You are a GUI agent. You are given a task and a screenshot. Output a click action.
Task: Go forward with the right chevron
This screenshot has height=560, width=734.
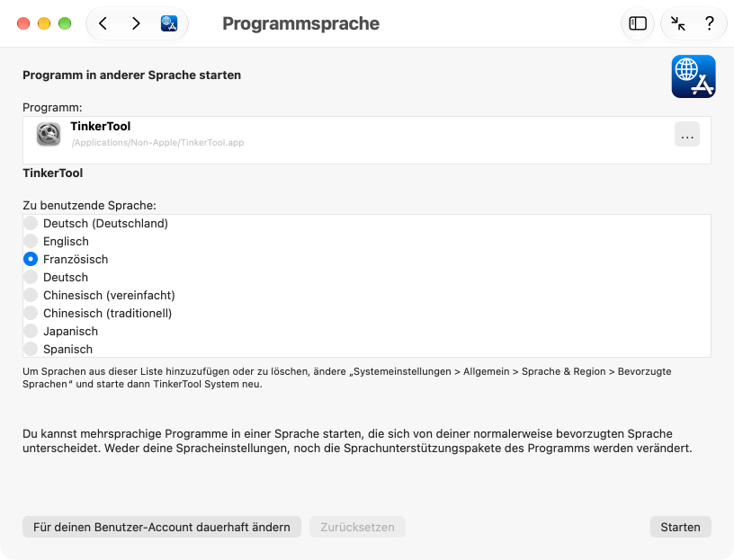(136, 23)
